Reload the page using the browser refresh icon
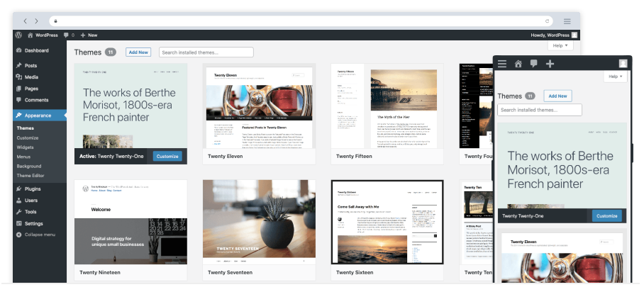This screenshot has height=304, width=644. point(547,21)
